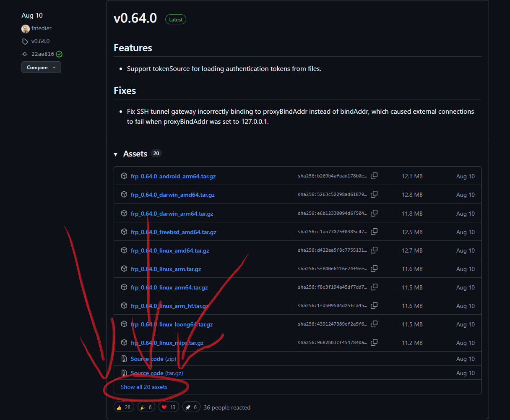Open the Compare dropdown
Viewport: 510px width, 420px height.
pos(41,67)
